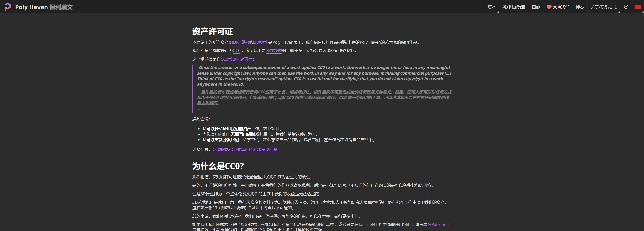
Task: Open the language selector with Chinese flag
Action: click(x=638, y=7)
